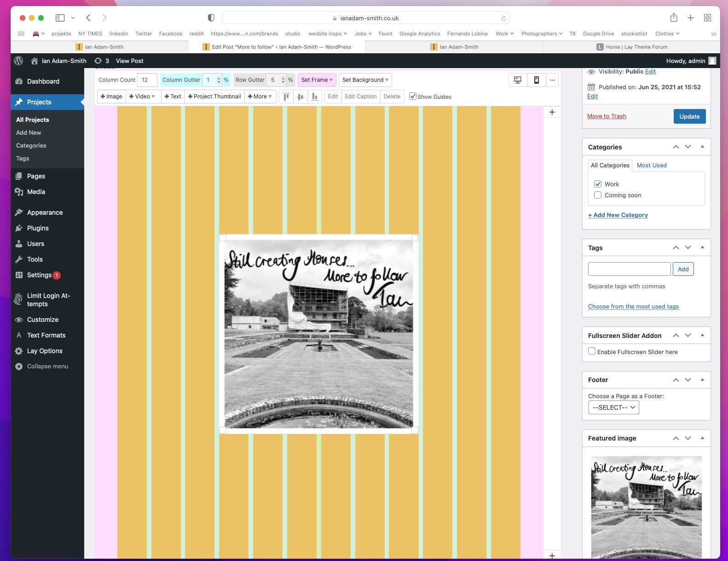
Task: Click the align top icon
Action: pyautogui.click(x=286, y=97)
